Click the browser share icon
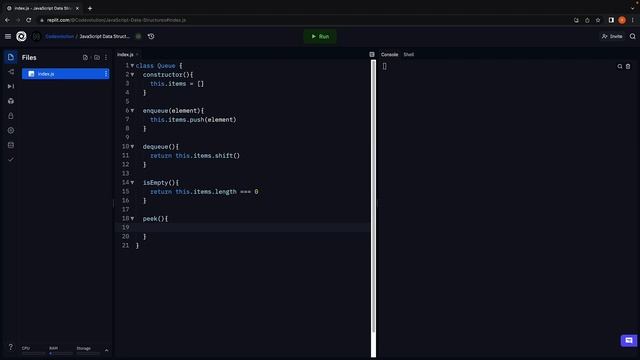Image resolution: width=640 pixels, height=360 pixels. click(x=587, y=20)
